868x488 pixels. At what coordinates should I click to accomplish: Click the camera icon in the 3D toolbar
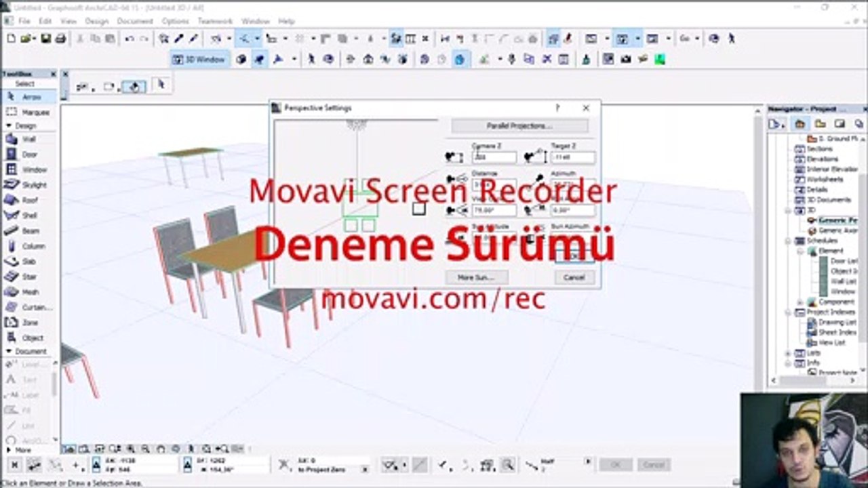(625, 60)
